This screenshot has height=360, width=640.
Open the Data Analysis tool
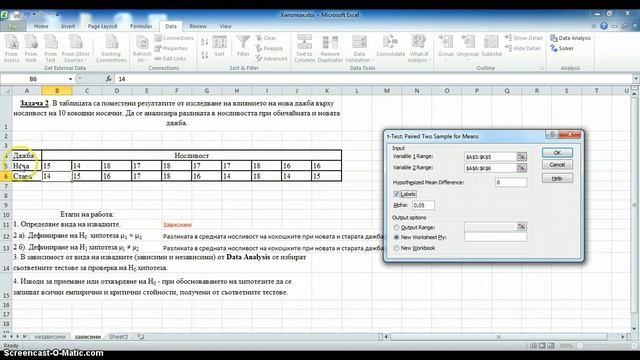[x=570, y=38]
